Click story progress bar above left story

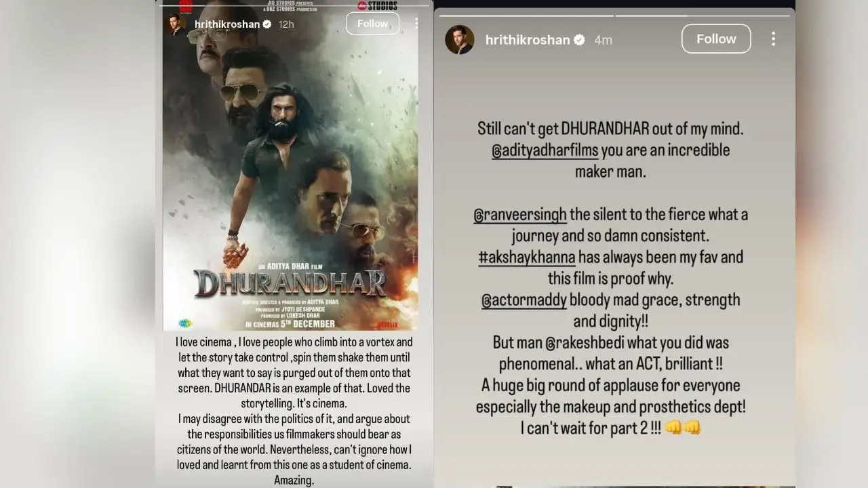[296, 5]
